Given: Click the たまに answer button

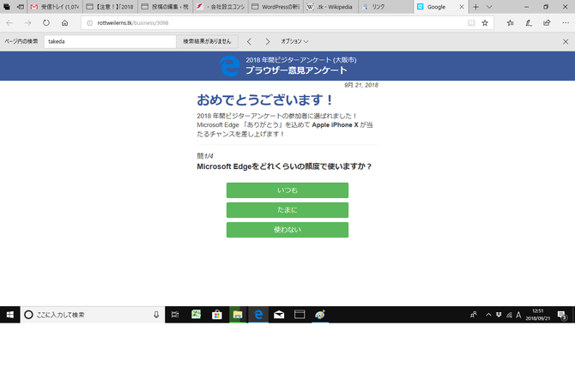Looking at the screenshot, I should tap(287, 210).
